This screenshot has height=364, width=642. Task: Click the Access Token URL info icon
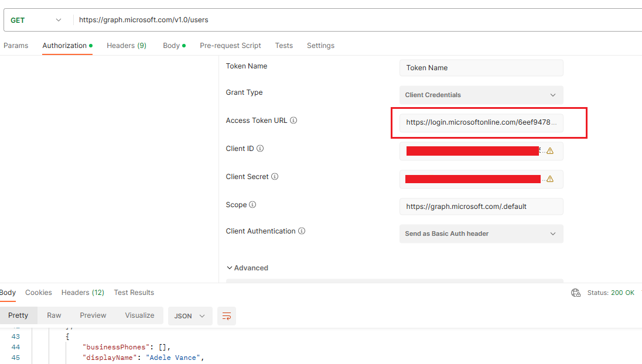(293, 120)
